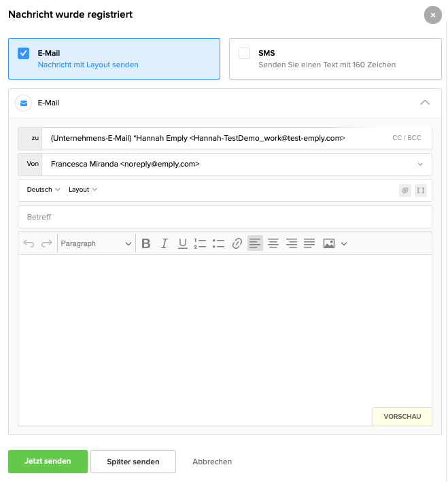This screenshot has height=482, width=448.
Task: Click CC / BCC link
Action: coord(407,138)
